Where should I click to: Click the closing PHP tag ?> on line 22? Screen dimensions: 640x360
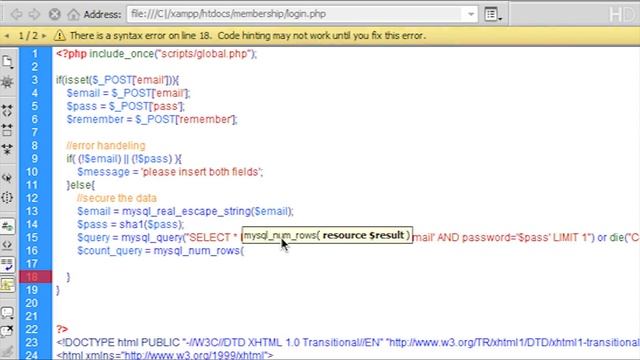coord(62,329)
